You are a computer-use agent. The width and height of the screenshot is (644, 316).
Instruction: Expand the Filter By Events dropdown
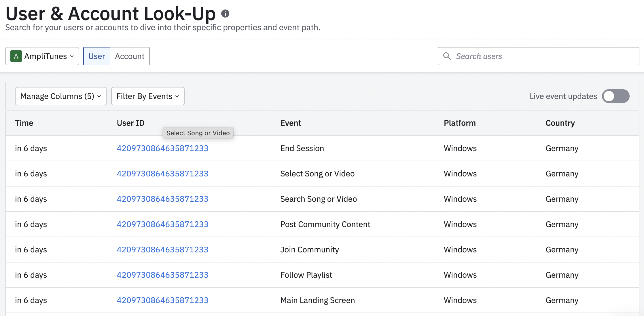click(x=148, y=96)
